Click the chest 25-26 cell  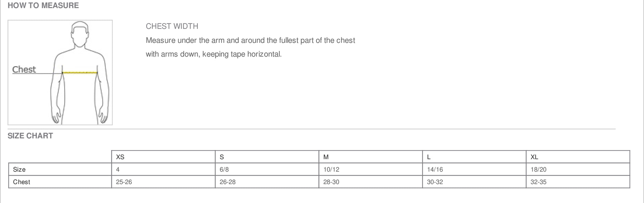[163, 182]
